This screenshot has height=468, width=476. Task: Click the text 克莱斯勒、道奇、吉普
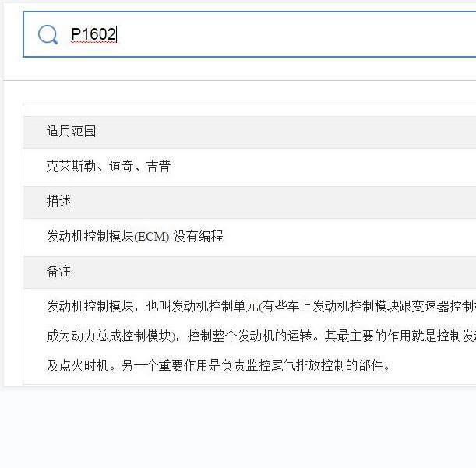click(108, 166)
